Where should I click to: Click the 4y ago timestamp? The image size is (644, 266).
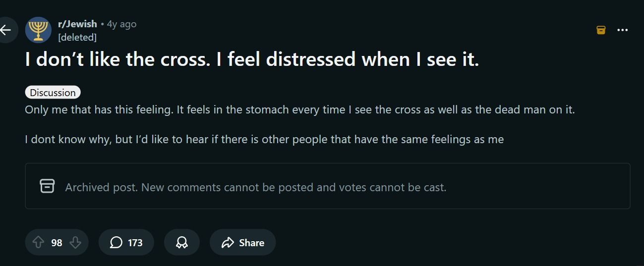pyautogui.click(x=121, y=24)
